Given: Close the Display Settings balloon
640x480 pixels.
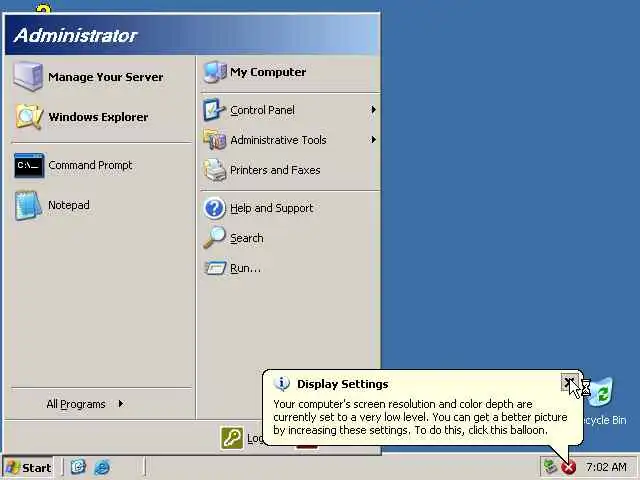Looking at the screenshot, I should pos(568,382).
